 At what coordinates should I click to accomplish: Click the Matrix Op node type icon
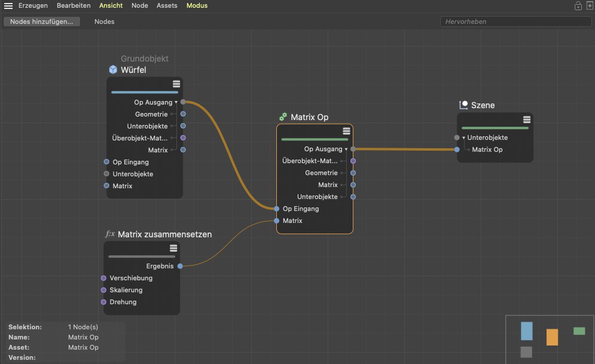point(283,117)
